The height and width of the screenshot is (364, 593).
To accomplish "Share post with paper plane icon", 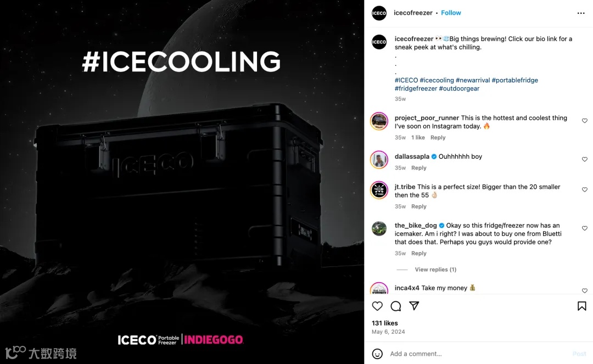I will coord(414,306).
